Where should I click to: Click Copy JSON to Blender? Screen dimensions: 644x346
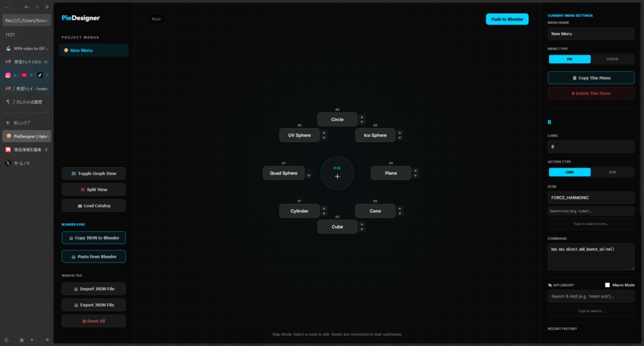click(94, 238)
